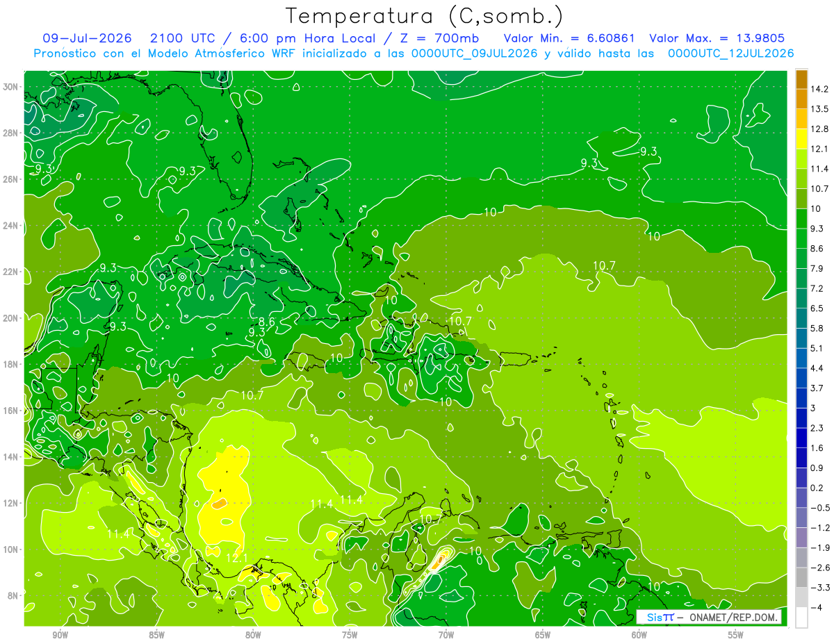Click the "26N" latitude axis label
The height and width of the screenshot is (644, 834).
pyautogui.click(x=11, y=179)
